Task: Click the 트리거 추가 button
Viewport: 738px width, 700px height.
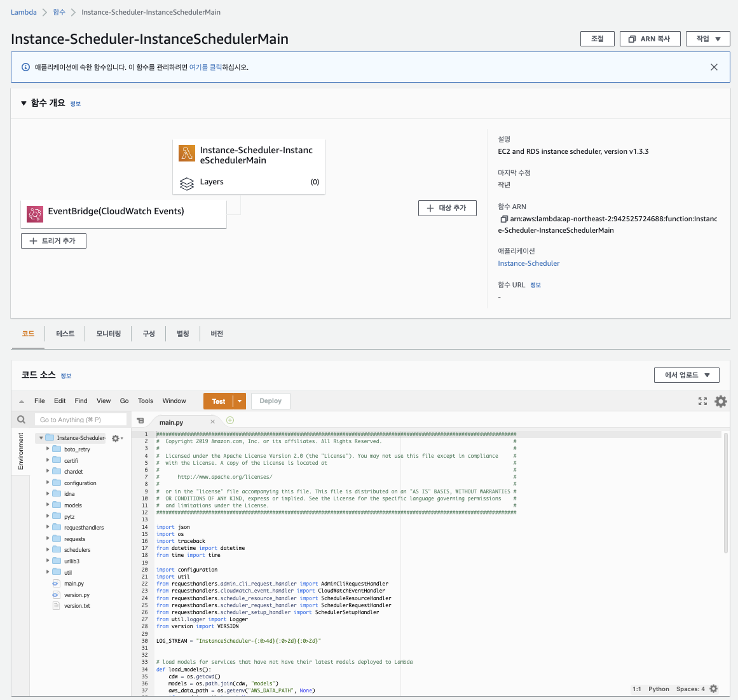Action: [53, 241]
